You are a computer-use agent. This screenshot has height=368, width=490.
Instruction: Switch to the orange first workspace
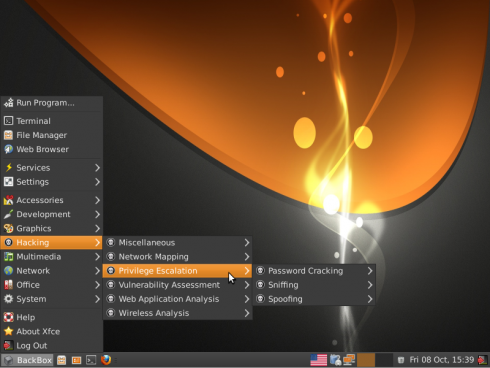(x=366, y=360)
